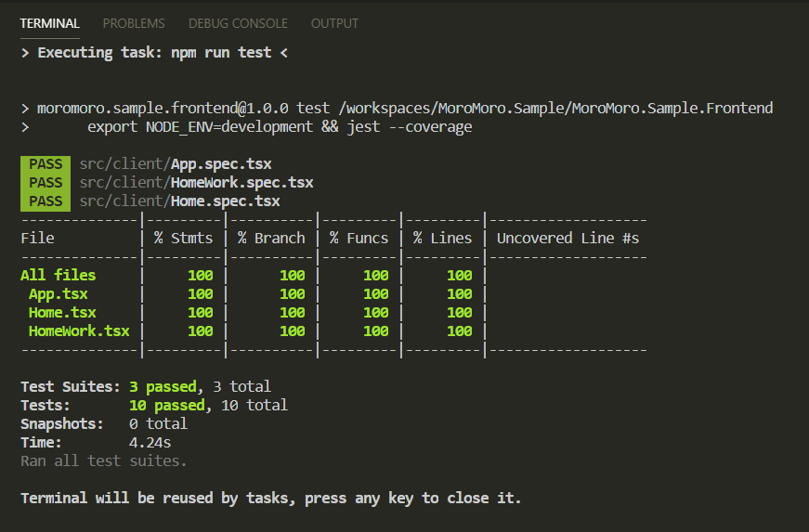Click the moromoro.sample.frontend@1.0.0 package name
The height and width of the screenshot is (532, 809).
pos(163,109)
